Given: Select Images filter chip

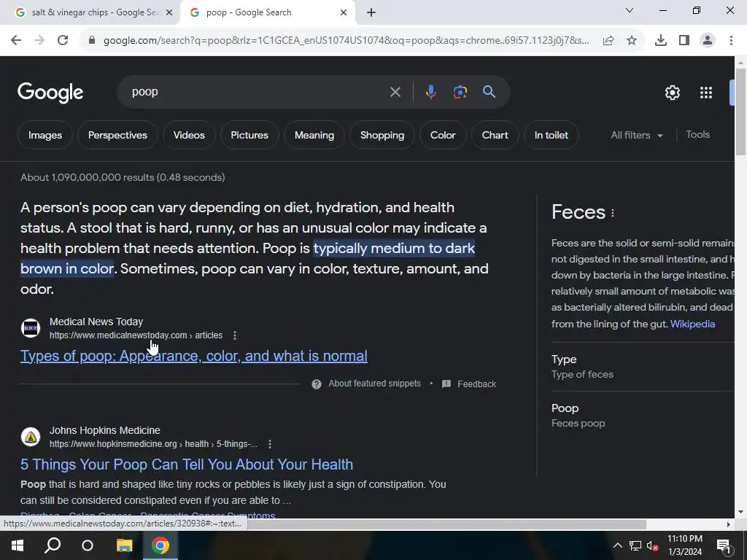Looking at the screenshot, I should pyautogui.click(x=45, y=135).
